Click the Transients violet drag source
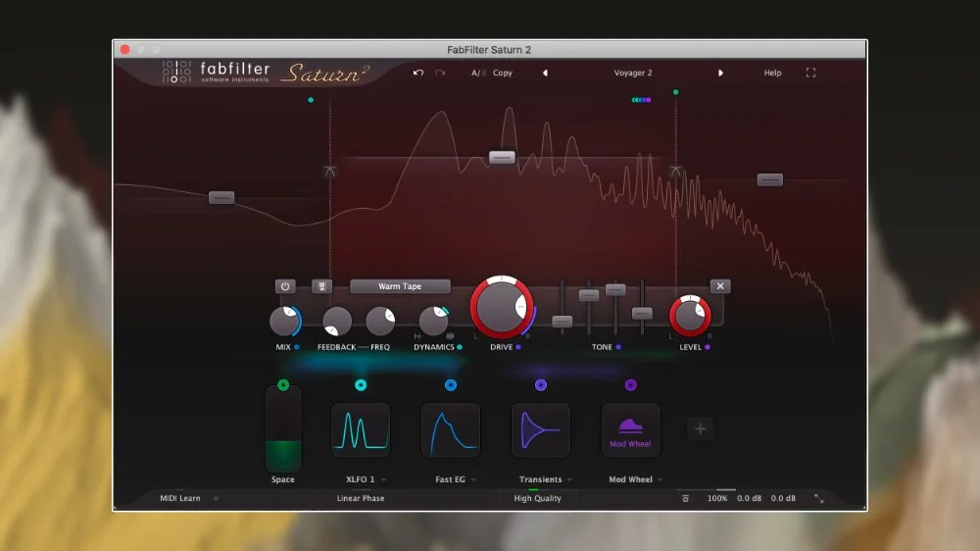Screen dimensions: 980x551 541,384
